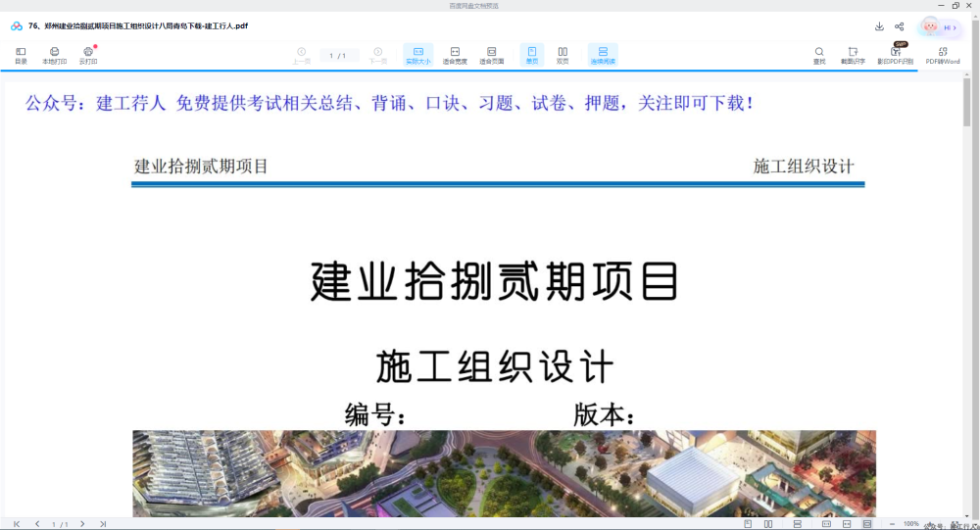
Task: Click the 1 / 1 page number field
Action: coord(338,56)
